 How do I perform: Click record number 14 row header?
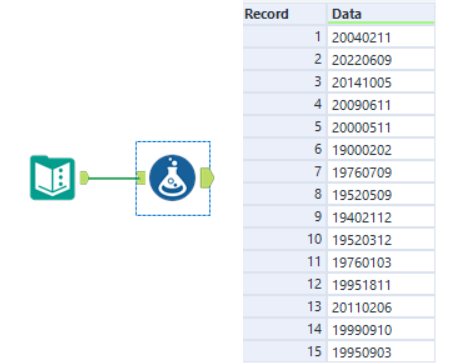coord(284,329)
